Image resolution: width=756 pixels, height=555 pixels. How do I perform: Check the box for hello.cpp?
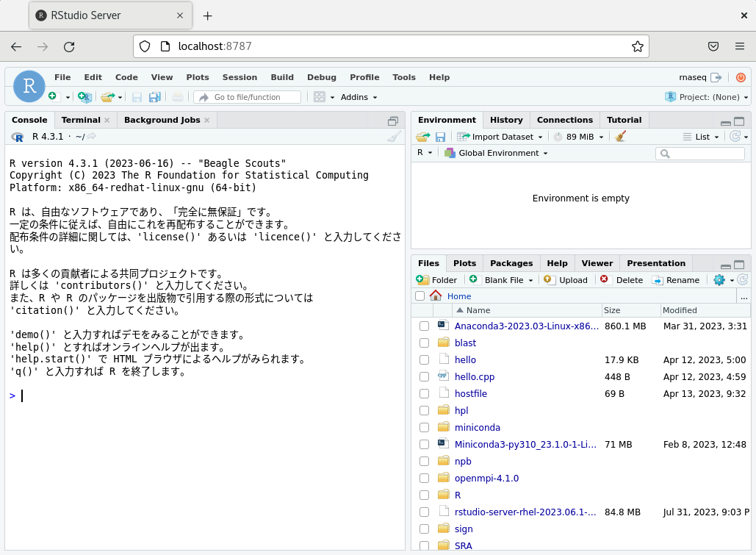pyautogui.click(x=425, y=377)
